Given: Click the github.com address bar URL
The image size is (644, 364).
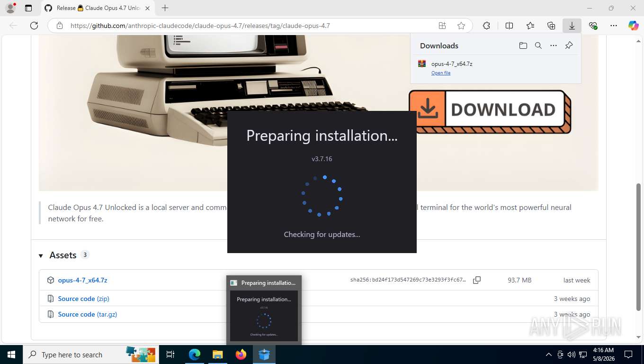Looking at the screenshot, I should pyautogui.click(x=200, y=26).
